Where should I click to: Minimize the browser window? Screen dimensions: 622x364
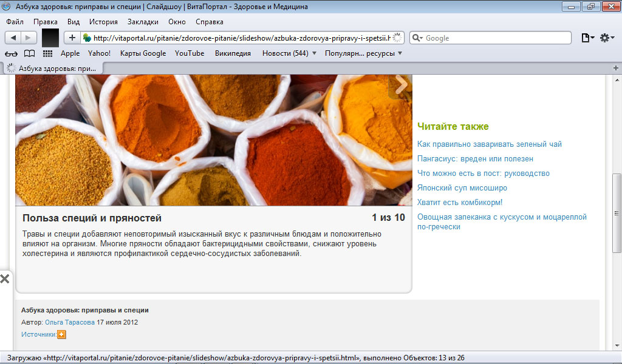pos(571,7)
